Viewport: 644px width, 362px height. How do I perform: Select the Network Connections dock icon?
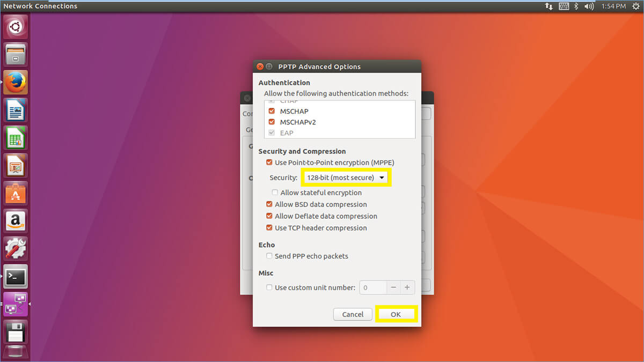pos(16,305)
